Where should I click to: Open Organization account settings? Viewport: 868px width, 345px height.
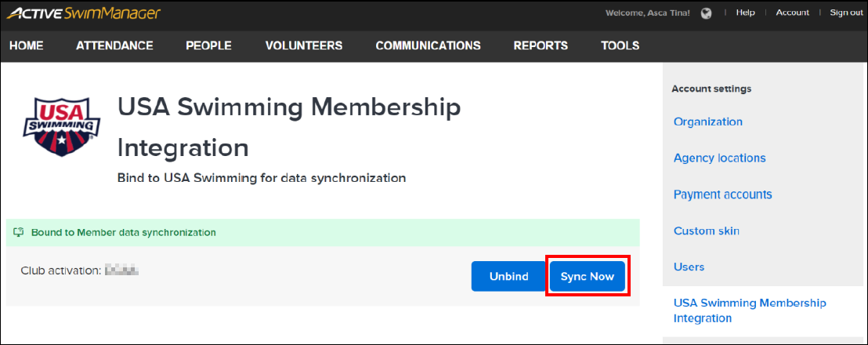[708, 122]
